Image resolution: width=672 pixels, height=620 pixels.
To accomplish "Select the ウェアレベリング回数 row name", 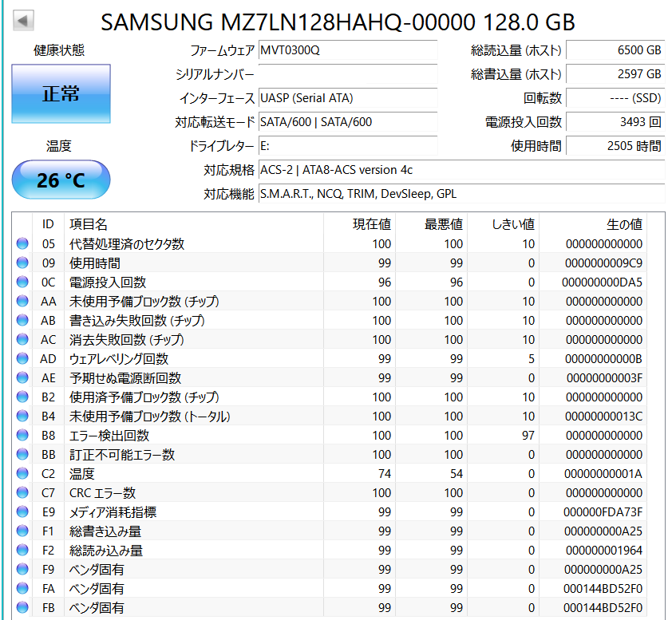I will point(119,358).
